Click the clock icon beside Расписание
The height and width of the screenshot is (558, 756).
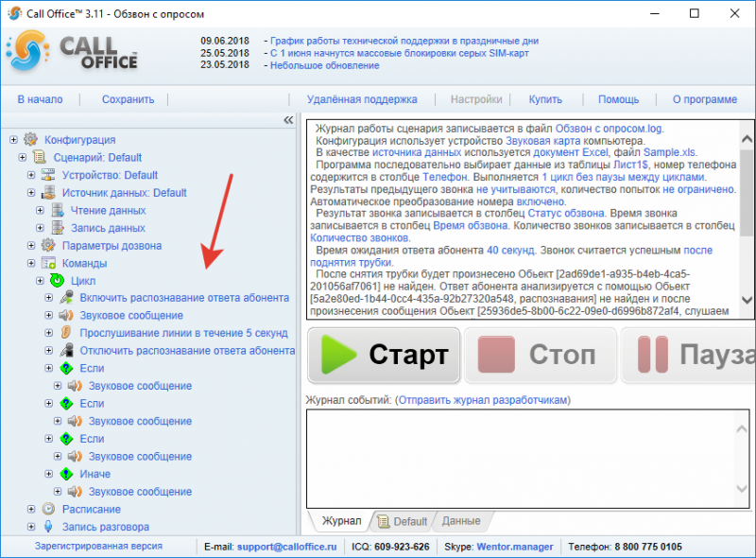coord(48,509)
